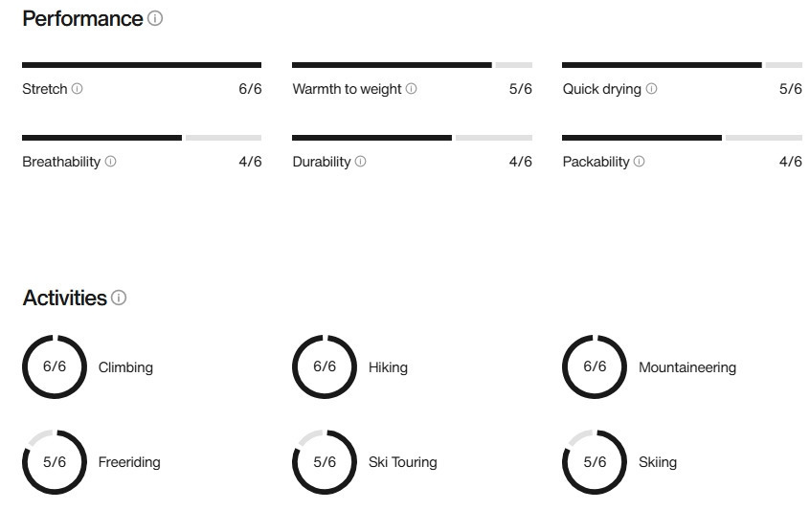
Task: Click info icon beside Activities heading
Action: [119, 298]
